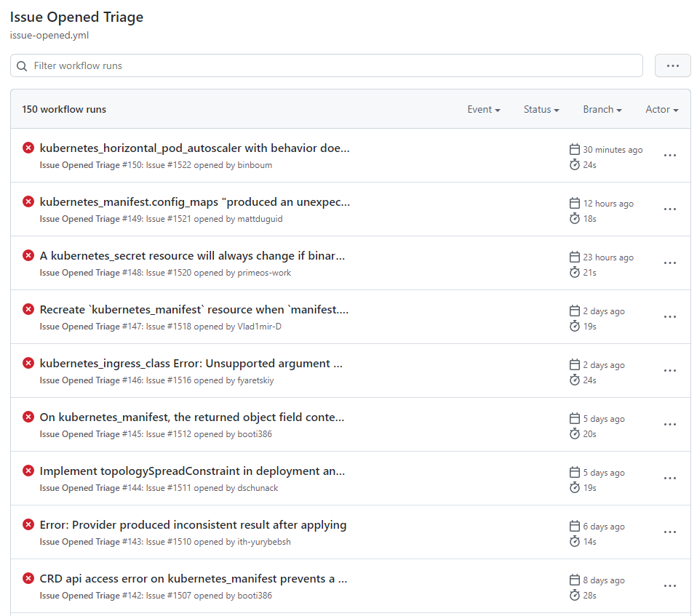Open the three-dot menu for run #143
The height and width of the screenshot is (616, 697).
[x=670, y=532]
